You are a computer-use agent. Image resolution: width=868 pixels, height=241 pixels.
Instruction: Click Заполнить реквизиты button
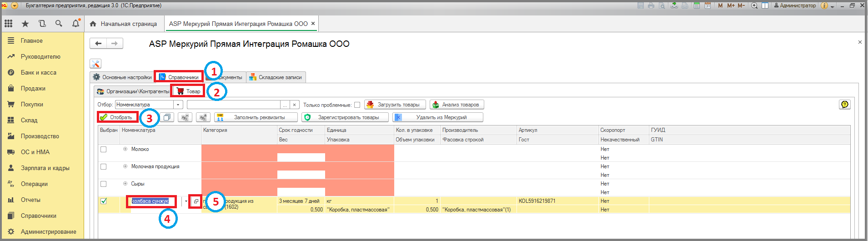[256, 117]
